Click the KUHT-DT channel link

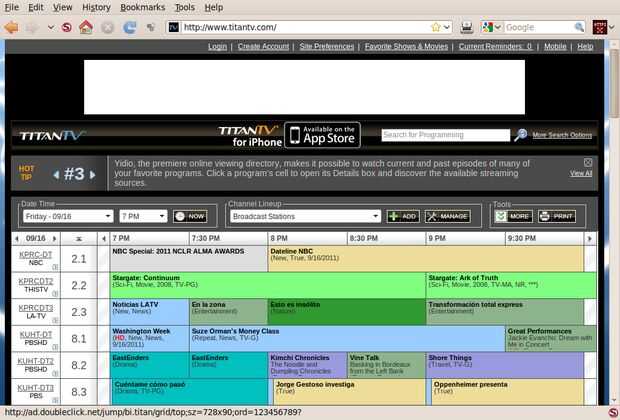click(x=36, y=335)
